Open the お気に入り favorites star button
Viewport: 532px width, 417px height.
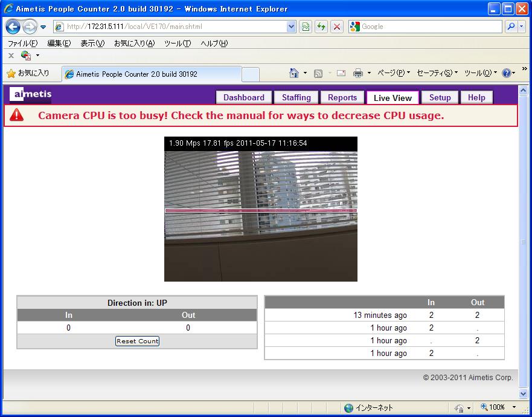[28, 73]
